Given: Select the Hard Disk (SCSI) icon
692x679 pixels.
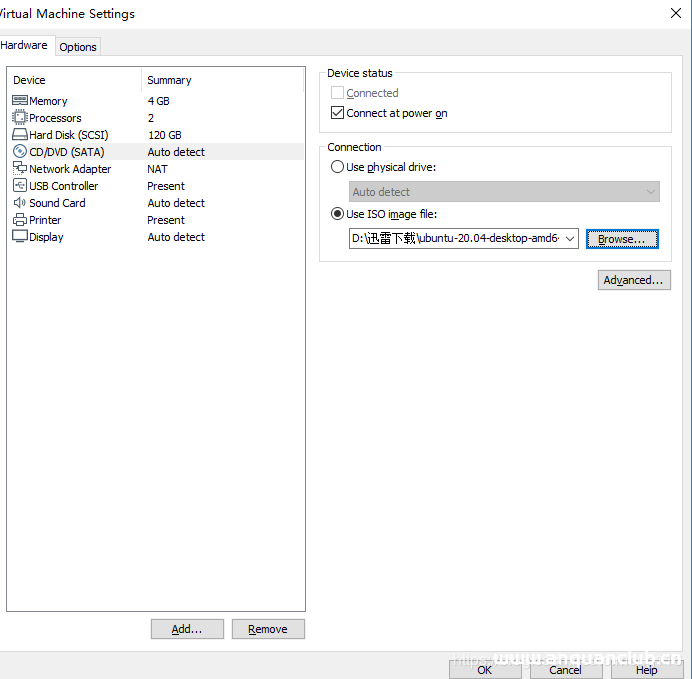Looking at the screenshot, I should click(20, 135).
